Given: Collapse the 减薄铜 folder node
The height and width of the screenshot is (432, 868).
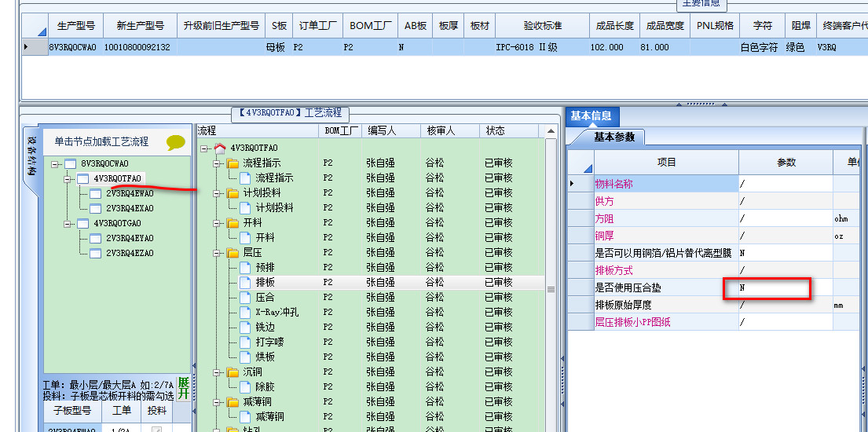Looking at the screenshot, I should click(x=217, y=401).
